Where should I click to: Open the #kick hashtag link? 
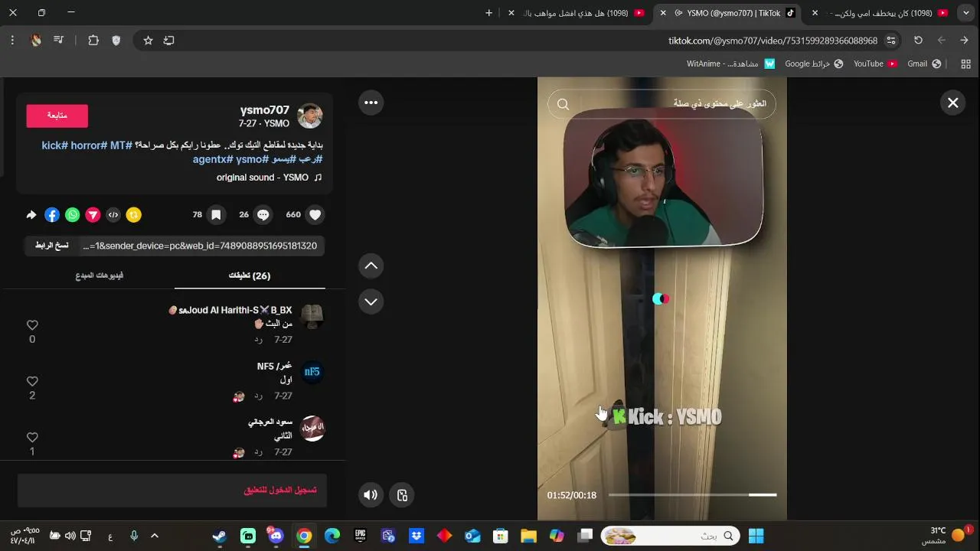tap(55, 145)
